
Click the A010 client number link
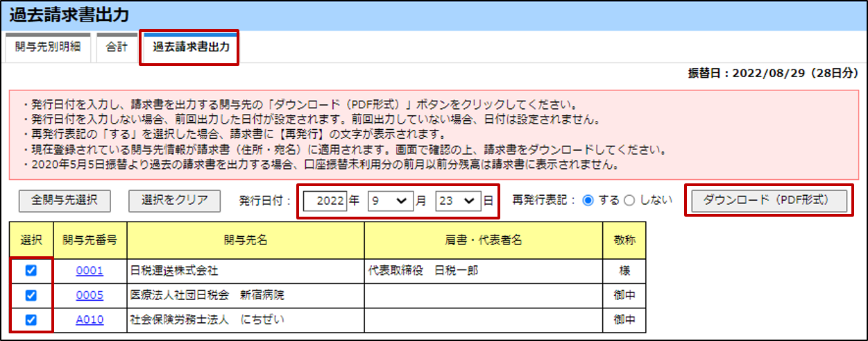(89, 319)
